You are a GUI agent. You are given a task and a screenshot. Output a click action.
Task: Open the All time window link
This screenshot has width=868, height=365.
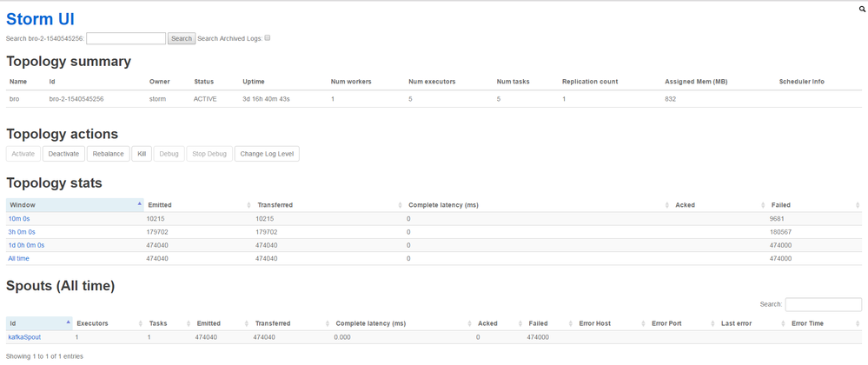pyautogui.click(x=19, y=259)
